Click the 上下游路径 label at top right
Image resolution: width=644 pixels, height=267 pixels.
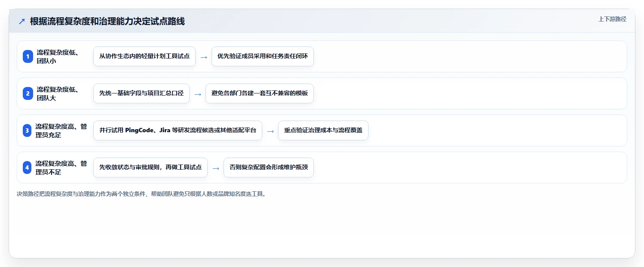(x=612, y=19)
